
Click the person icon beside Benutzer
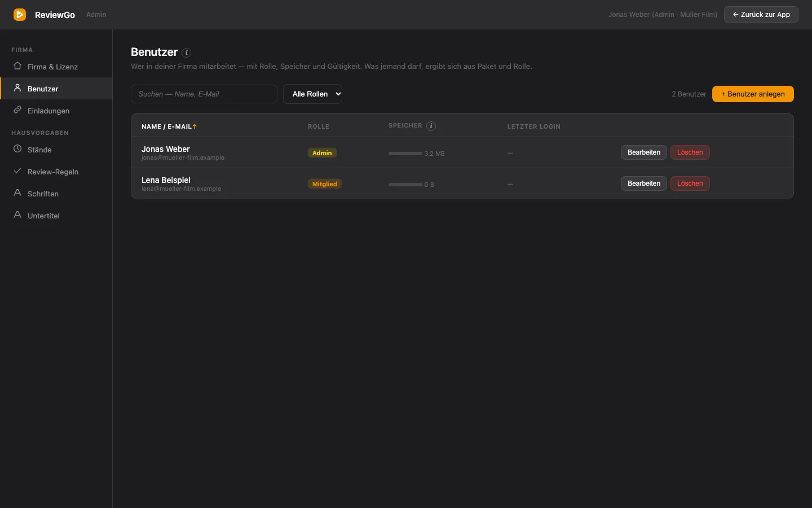click(x=17, y=88)
